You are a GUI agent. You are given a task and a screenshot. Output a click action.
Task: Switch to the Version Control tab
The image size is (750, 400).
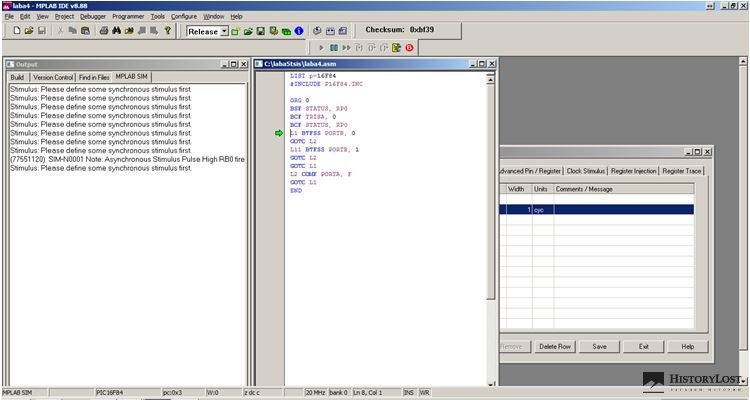[53, 77]
